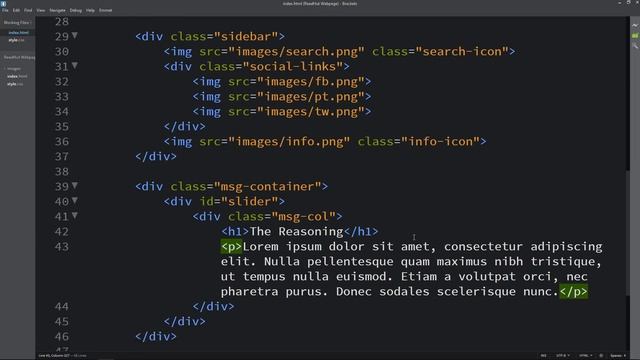640x360 pixels.
Task: Open the Help menu
Action: click(90, 10)
